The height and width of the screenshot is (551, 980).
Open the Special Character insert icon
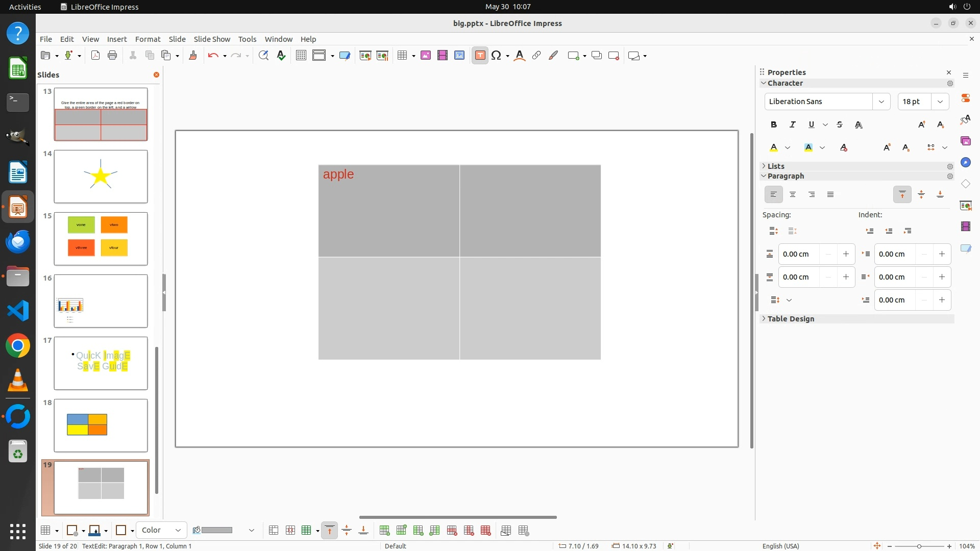tap(496, 56)
